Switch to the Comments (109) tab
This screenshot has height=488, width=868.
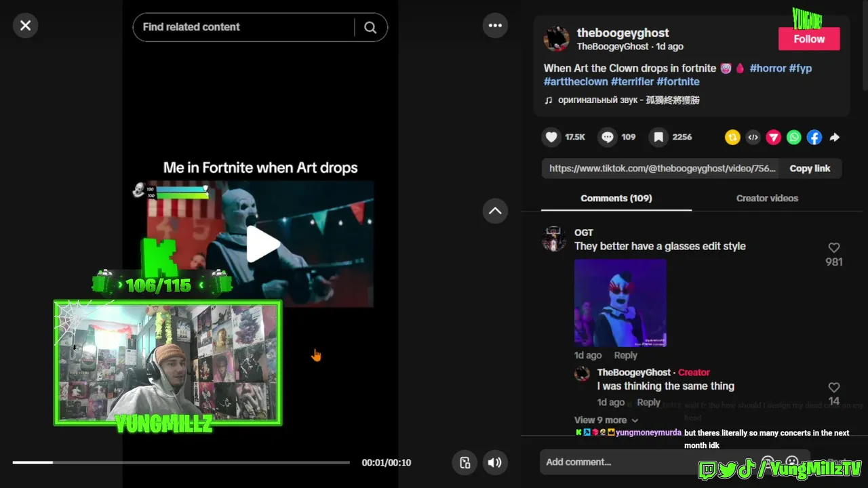click(x=616, y=198)
